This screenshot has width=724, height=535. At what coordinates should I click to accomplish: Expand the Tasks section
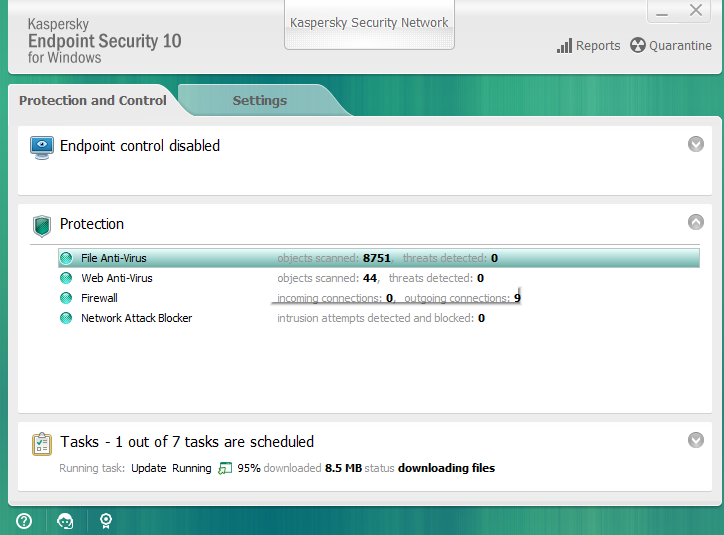696,440
